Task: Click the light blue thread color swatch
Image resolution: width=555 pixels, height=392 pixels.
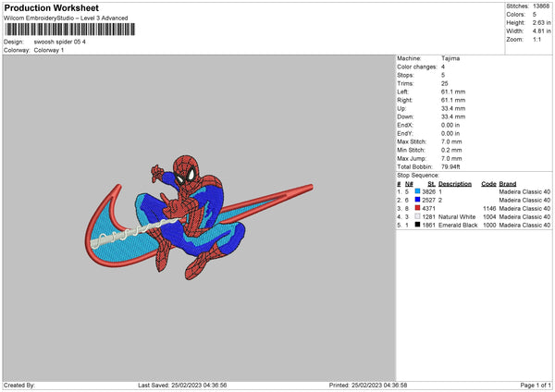Action: point(417,191)
